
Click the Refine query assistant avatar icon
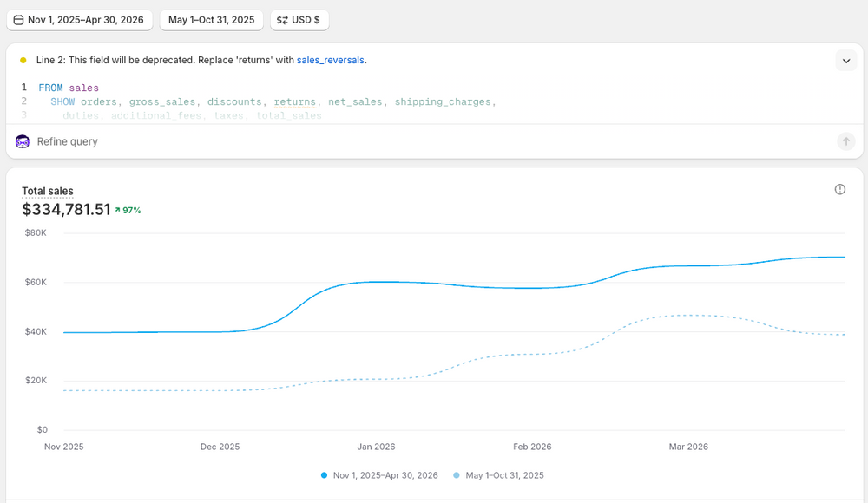pos(23,141)
